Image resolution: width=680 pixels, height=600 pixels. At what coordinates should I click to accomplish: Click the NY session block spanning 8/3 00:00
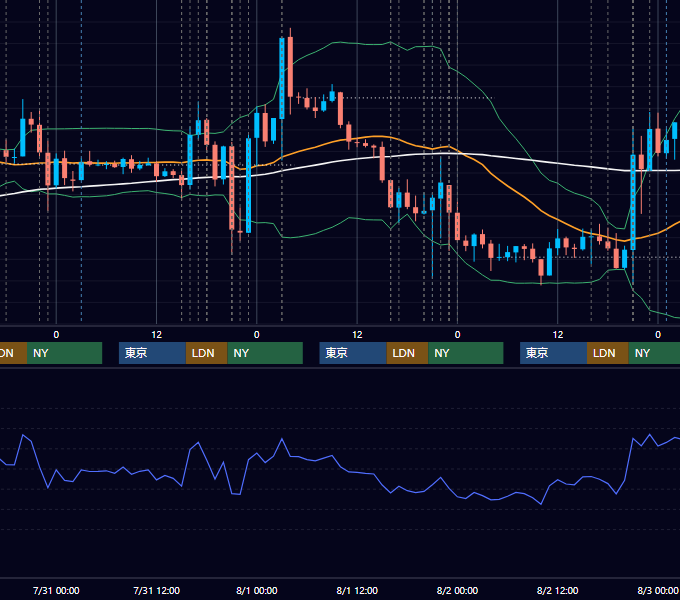[x=654, y=353]
